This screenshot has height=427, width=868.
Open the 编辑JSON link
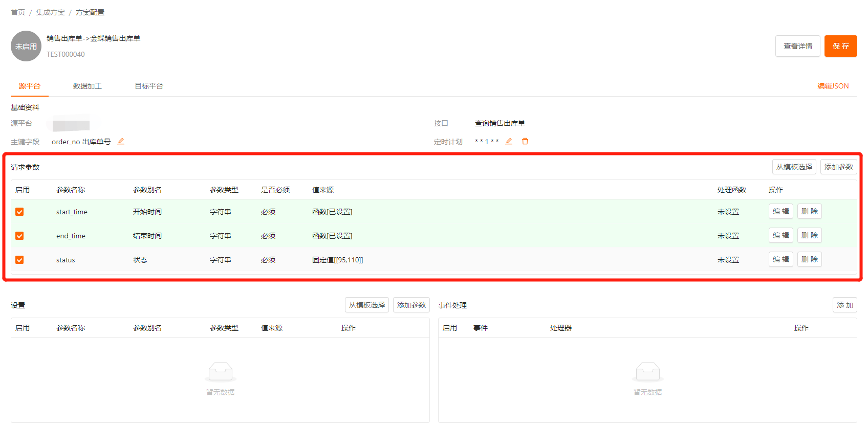tap(833, 86)
